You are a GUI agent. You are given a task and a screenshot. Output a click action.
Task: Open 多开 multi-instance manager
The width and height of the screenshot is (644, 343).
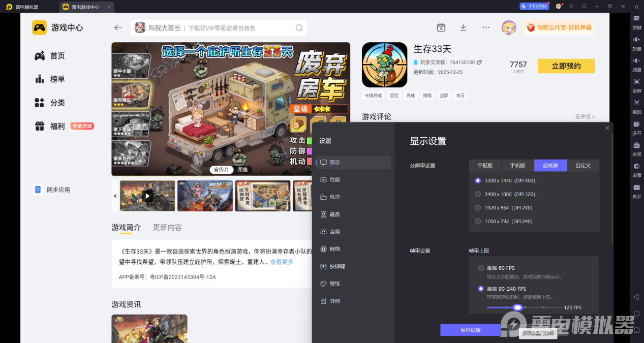(x=637, y=128)
